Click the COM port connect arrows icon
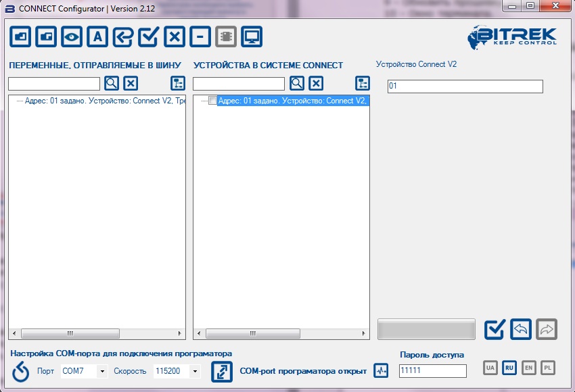The image size is (575, 392). click(x=222, y=371)
